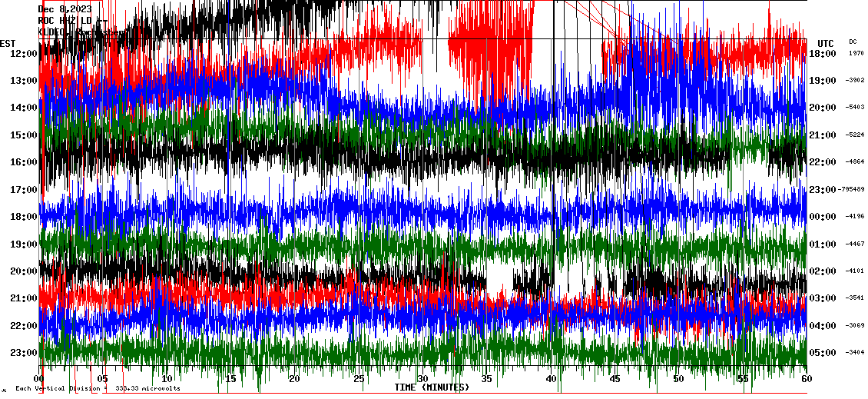The height and width of the screenshot is (399, 868).
Task: Click the 18:00 UTC time label
Action: [x=824, y=54]
